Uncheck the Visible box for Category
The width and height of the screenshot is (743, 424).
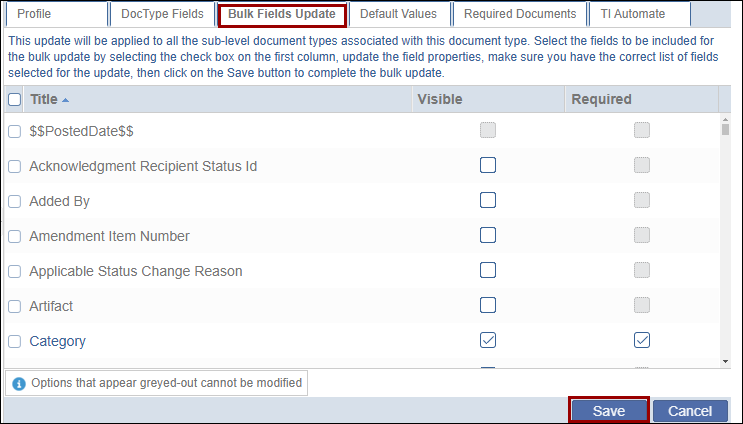(488, 341)
